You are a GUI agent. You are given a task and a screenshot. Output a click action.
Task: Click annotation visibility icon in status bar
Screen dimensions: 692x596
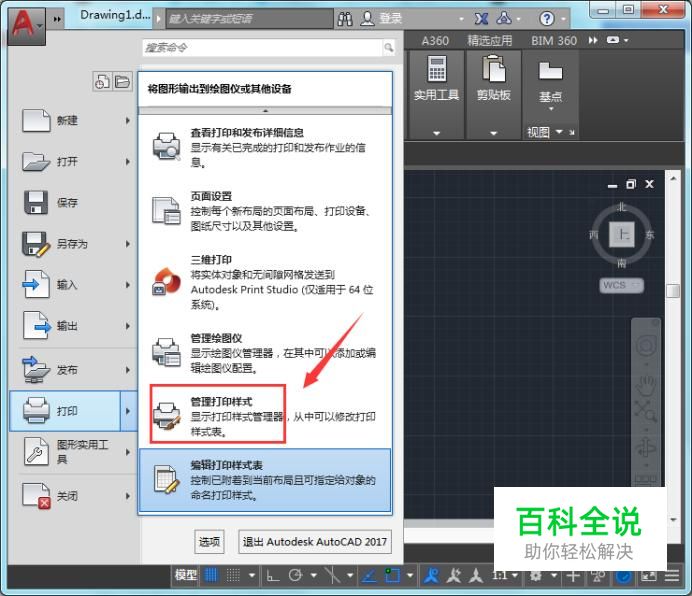(x=431, y=575)
